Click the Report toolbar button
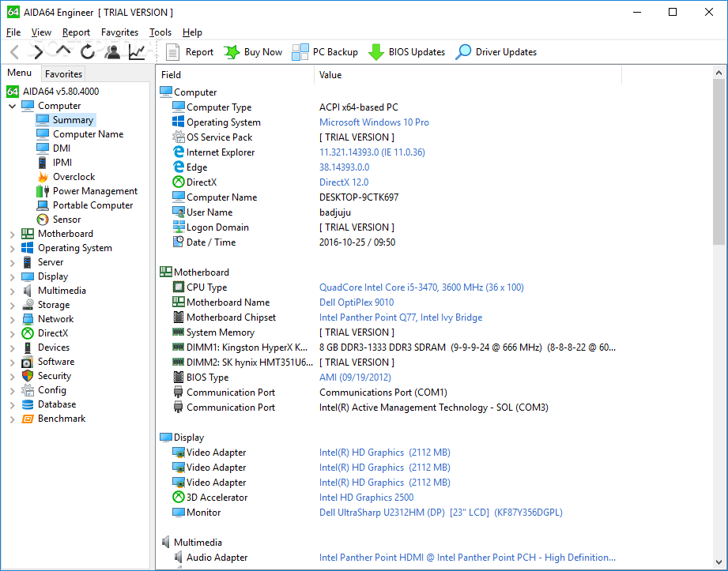 [190, 52]
